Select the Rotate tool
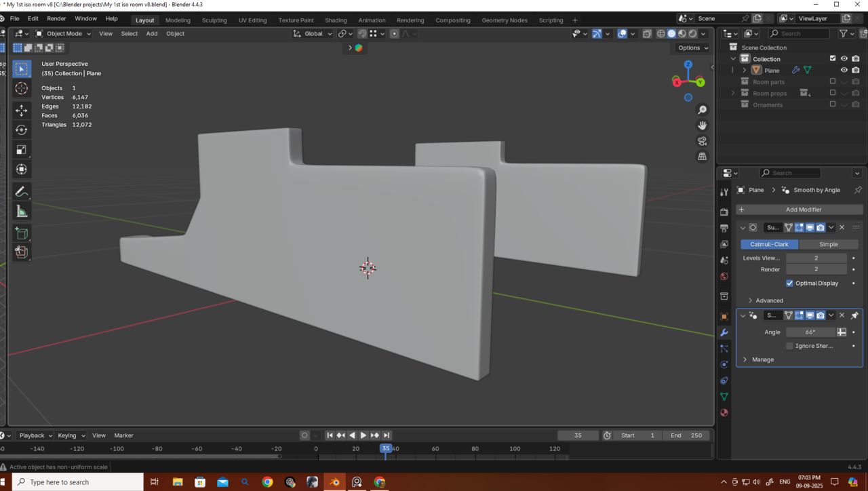This screenshot has width=868, height=491. click(22, 130)
